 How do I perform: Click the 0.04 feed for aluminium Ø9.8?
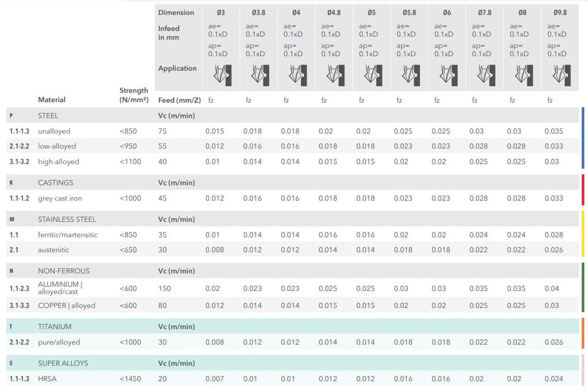(x=552, y=288)
